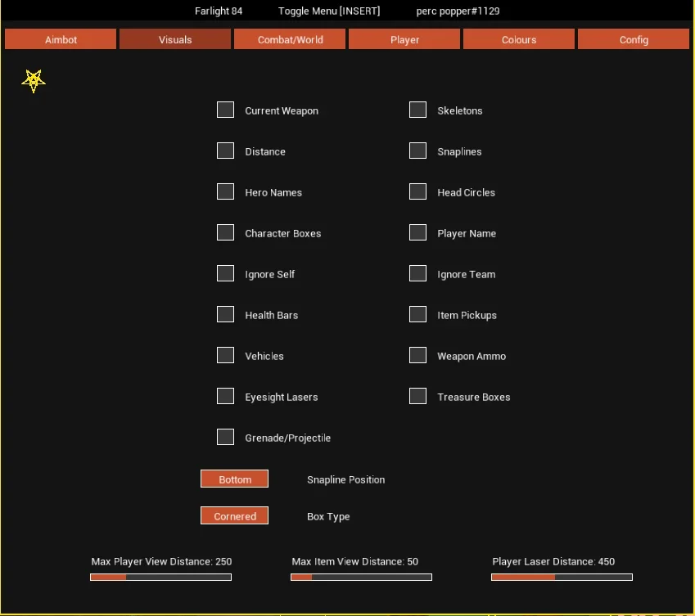Turn on Health Bars checkbox

(x=226, y=314)
